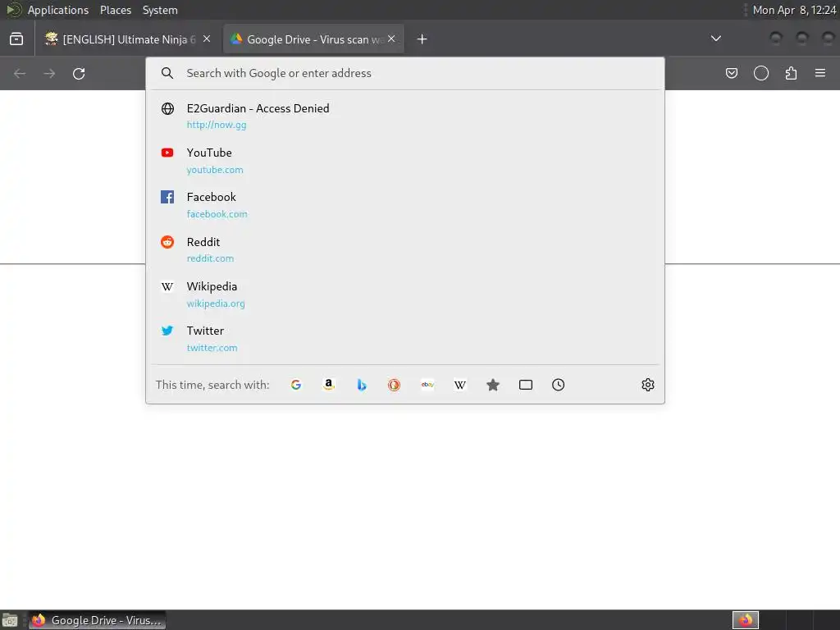
Task: Click the globe icon beside E2Guardian
Action: click(x=167, y=108)
